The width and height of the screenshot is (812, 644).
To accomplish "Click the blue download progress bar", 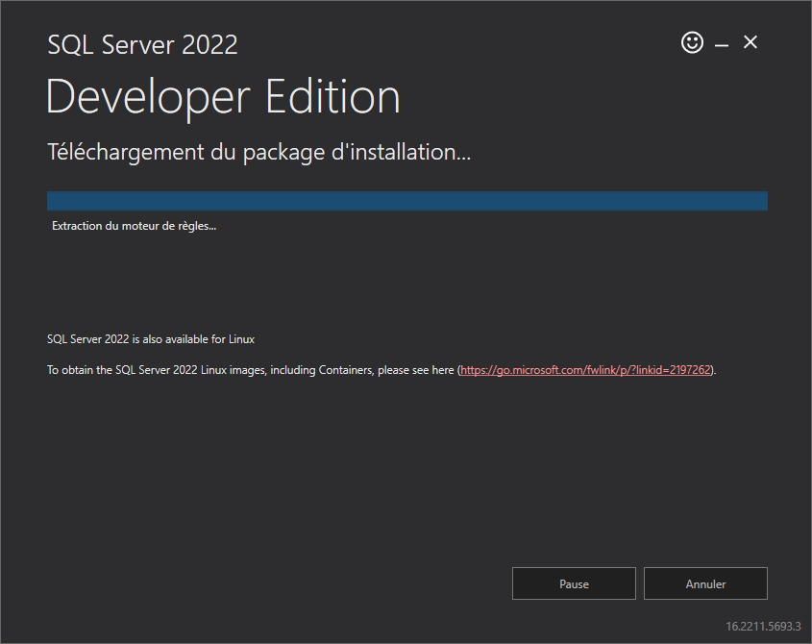I will point(407,201).
